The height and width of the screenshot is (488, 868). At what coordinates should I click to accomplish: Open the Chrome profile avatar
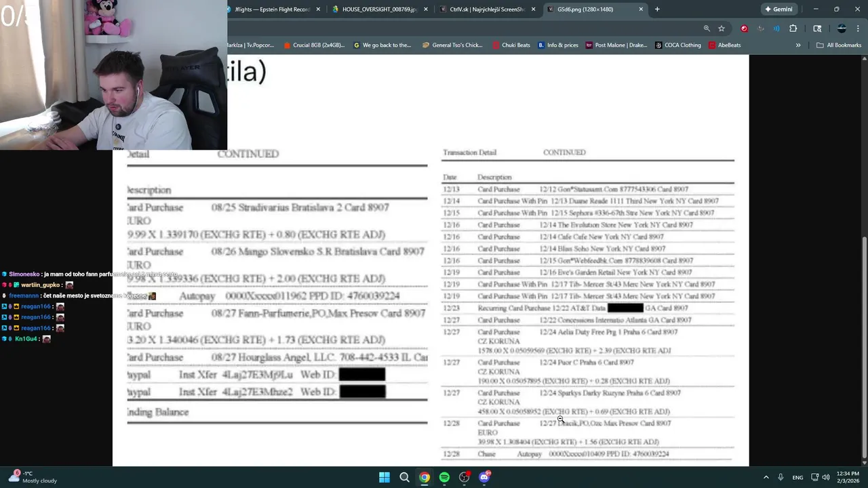(x=842, y=28)
